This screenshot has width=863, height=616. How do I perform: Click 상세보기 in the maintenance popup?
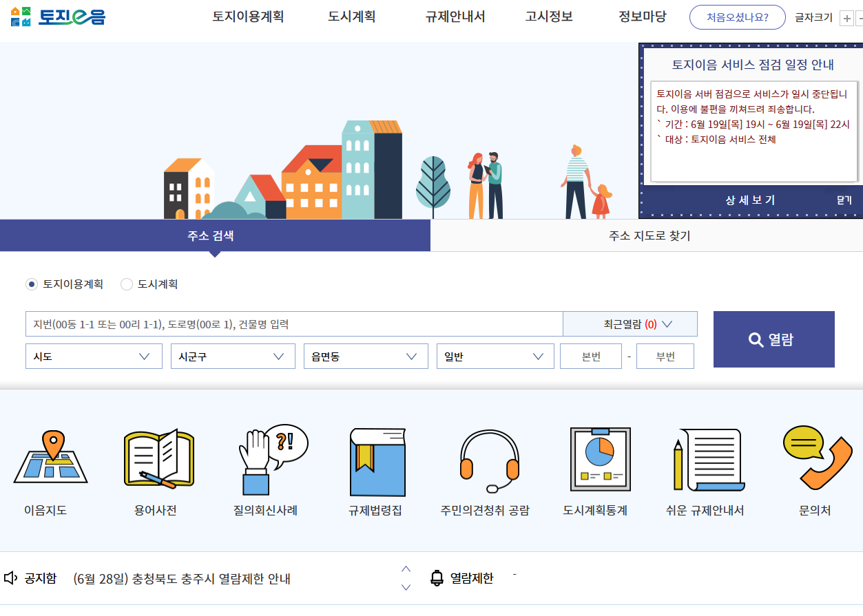(750, 200)
